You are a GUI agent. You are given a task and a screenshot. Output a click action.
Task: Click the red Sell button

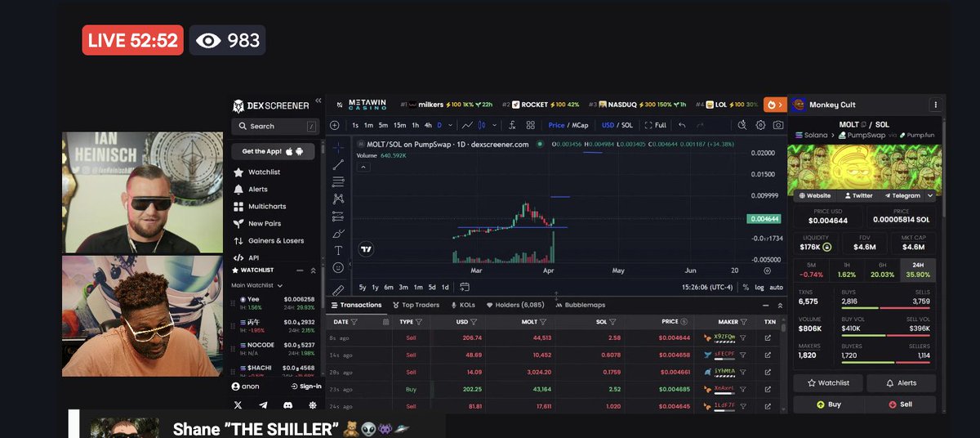(901, 404)
